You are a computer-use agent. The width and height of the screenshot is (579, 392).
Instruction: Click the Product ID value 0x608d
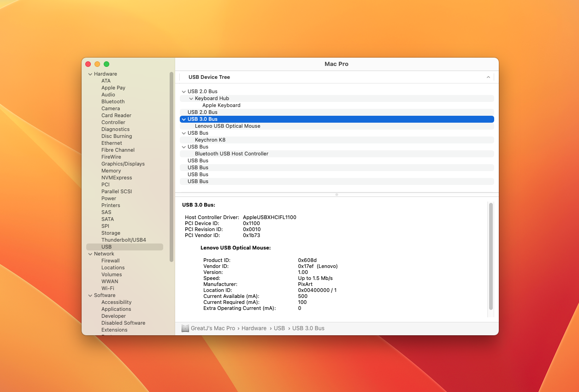pyautogui.click(x=307, y=260)
